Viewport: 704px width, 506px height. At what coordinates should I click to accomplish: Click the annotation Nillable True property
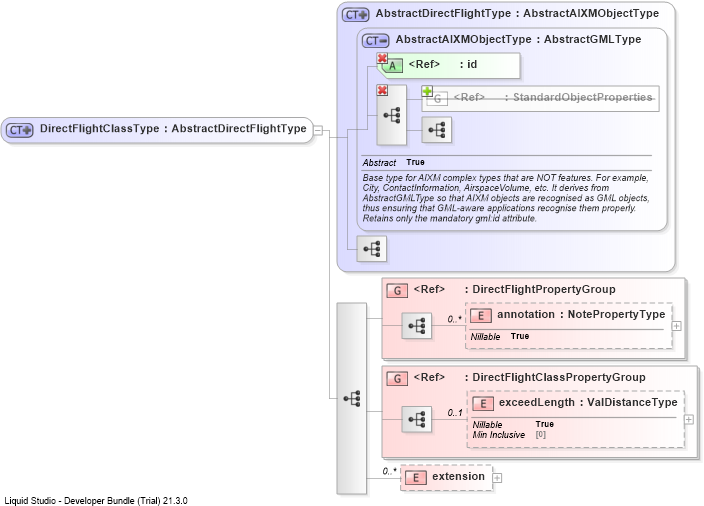pyautogui.click(x=500, y=336)
